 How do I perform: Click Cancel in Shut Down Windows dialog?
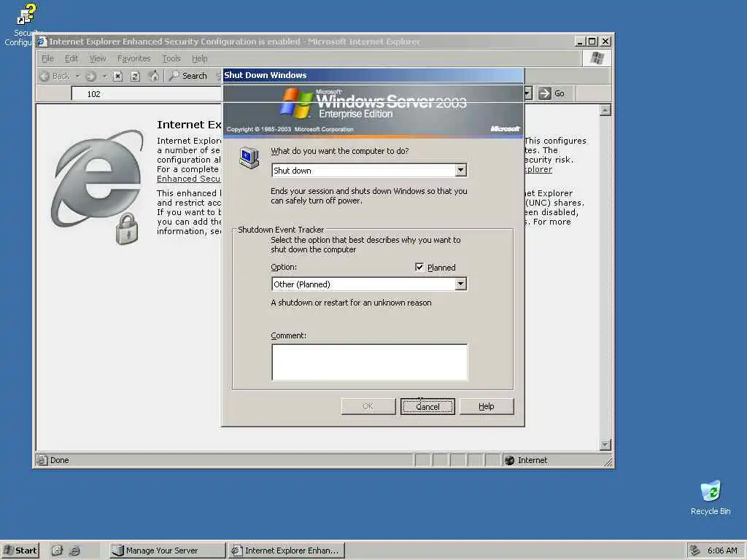point(427,406)
